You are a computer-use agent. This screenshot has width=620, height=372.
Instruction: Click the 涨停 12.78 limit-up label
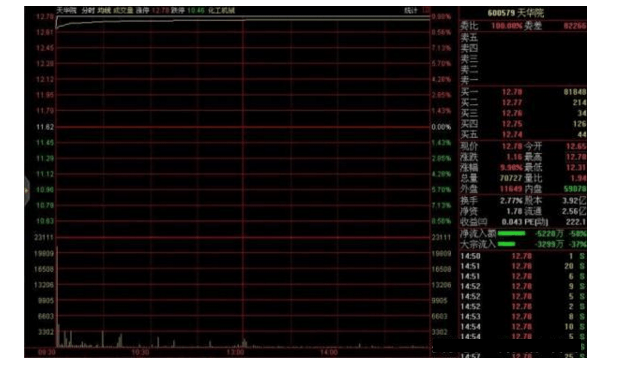point(153,10)
